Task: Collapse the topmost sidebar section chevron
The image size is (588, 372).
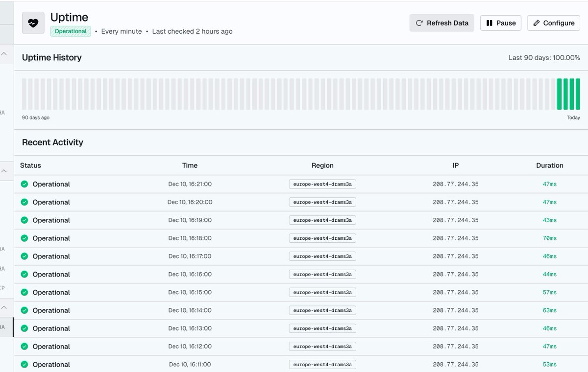Action: click(x=4, y=54)
